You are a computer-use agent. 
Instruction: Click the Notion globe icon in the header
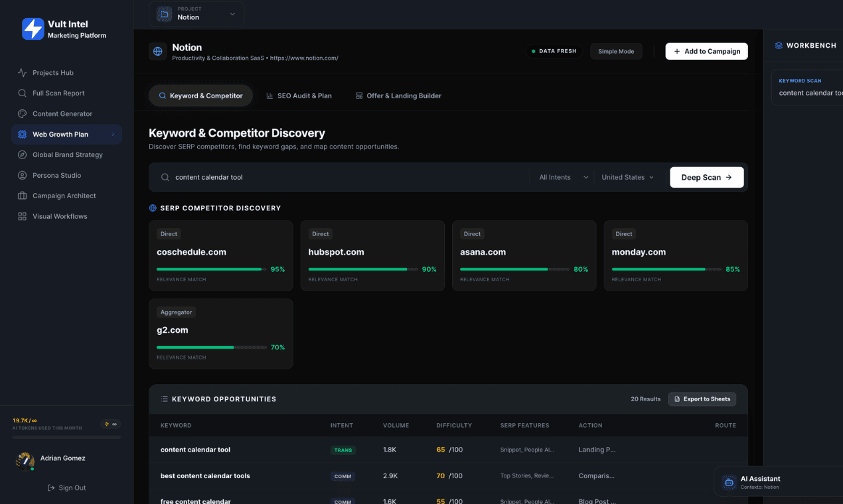click(157, 51)
